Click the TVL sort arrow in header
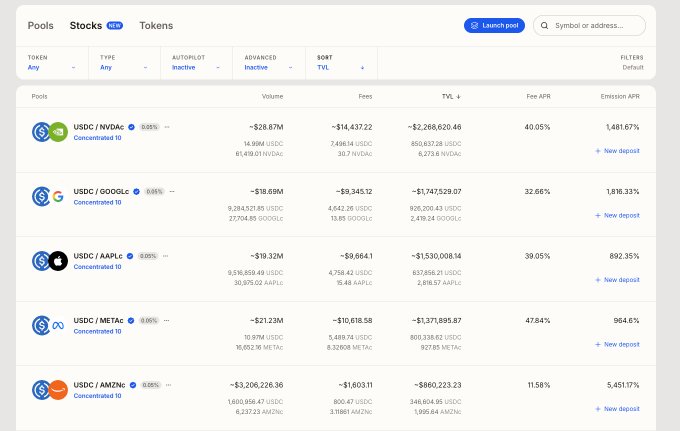Image resolution: width=680 pixels, height=431 pixels. coord(458,97)
